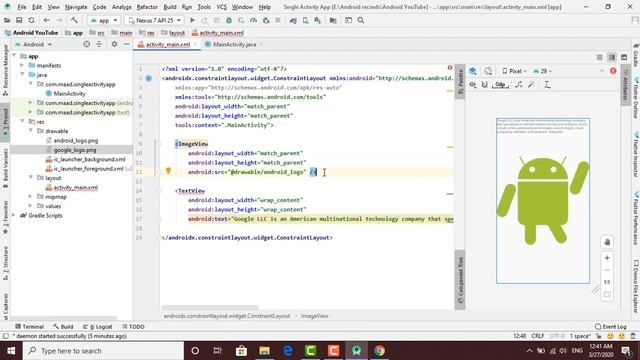Open File Explorer from the taskbar
This screenshot has width=640, height=360.
click(264, 351)
